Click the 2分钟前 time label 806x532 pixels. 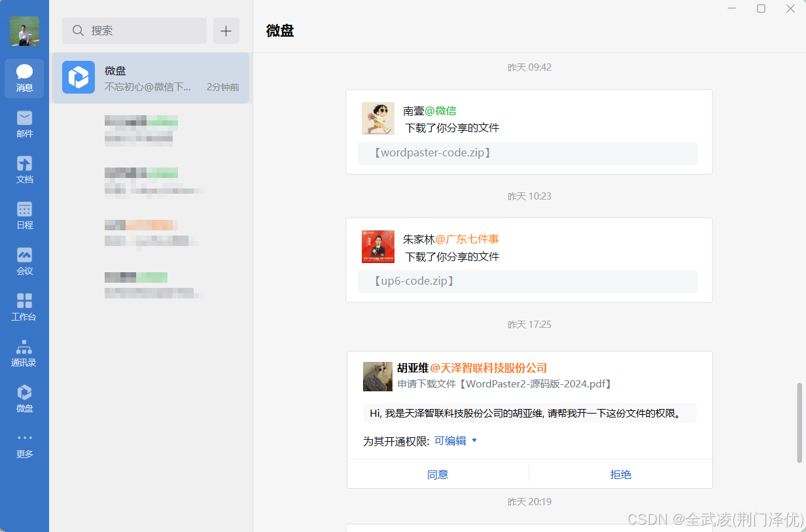pos(223,86)
